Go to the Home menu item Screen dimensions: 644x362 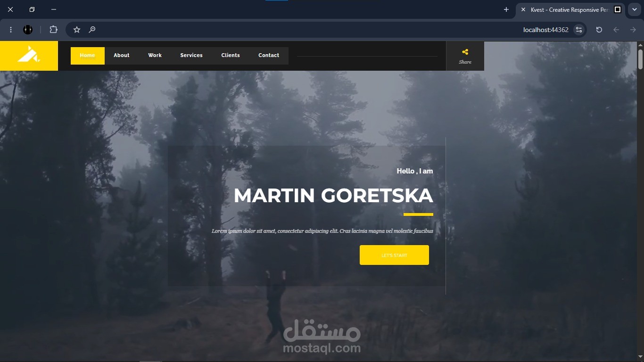(88, 56)
